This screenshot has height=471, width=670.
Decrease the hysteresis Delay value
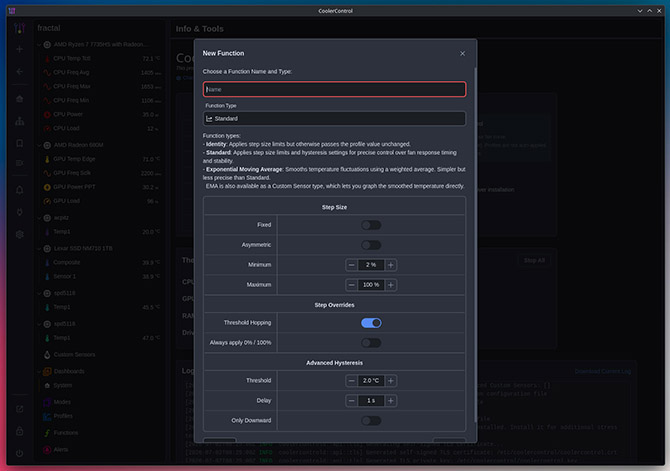coord(351,400)
